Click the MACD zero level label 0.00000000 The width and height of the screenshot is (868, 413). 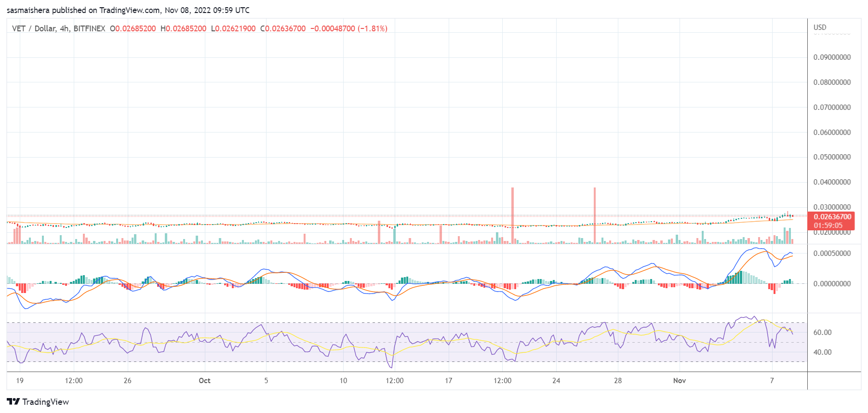[x=832, y=284]
